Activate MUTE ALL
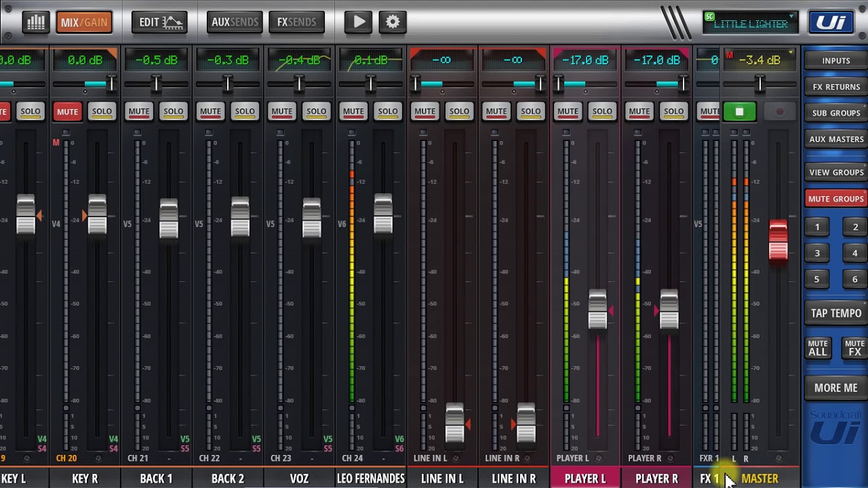Image resolution: width=868 pixels, height=488 pixels. (x=818, y=348)
